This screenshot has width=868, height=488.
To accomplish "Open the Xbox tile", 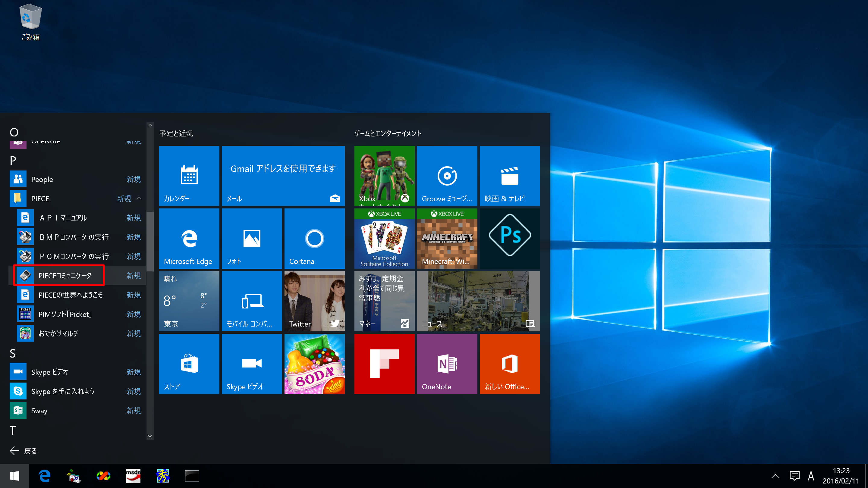I will 385,176.
